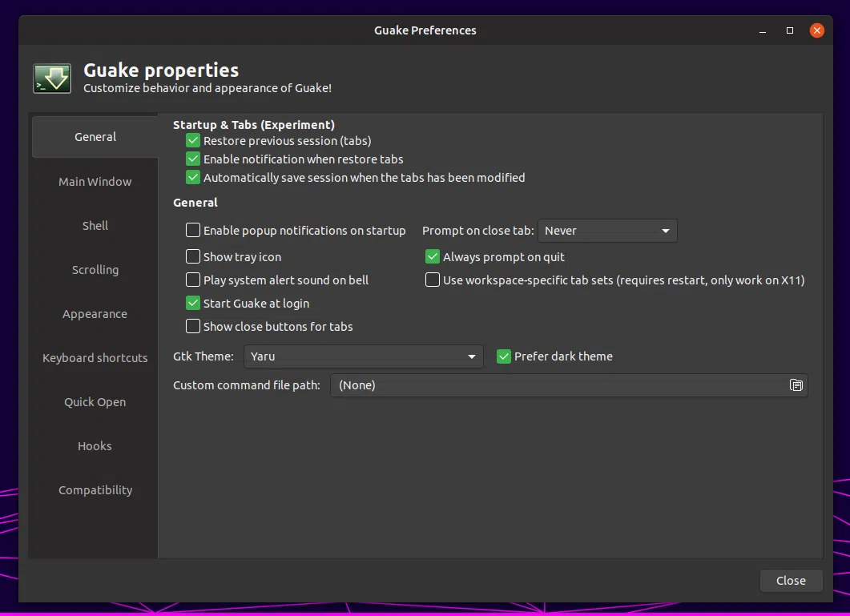Screen dimensions: 850x616
Task: Go to the Hooks tab
Action: pos(95,445)
